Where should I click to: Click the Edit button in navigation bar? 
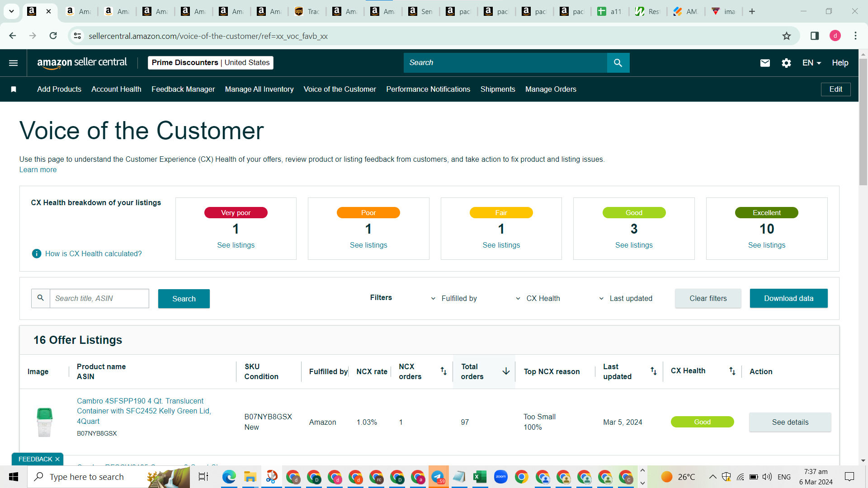835,89
